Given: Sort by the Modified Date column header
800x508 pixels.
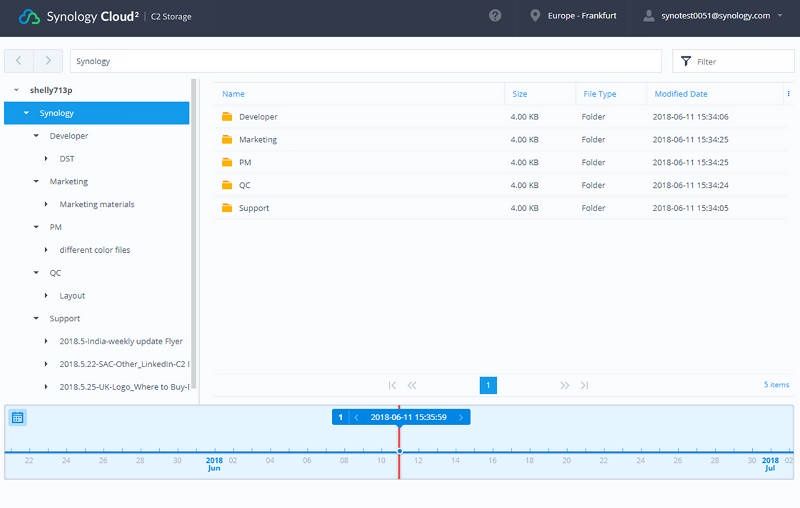Looking at the screenshot, I should [x=681, y=94].
